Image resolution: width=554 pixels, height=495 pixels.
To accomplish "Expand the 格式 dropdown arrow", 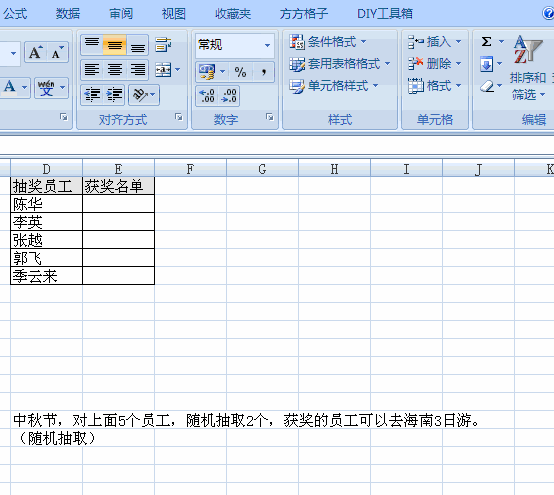I will point(459,86).
